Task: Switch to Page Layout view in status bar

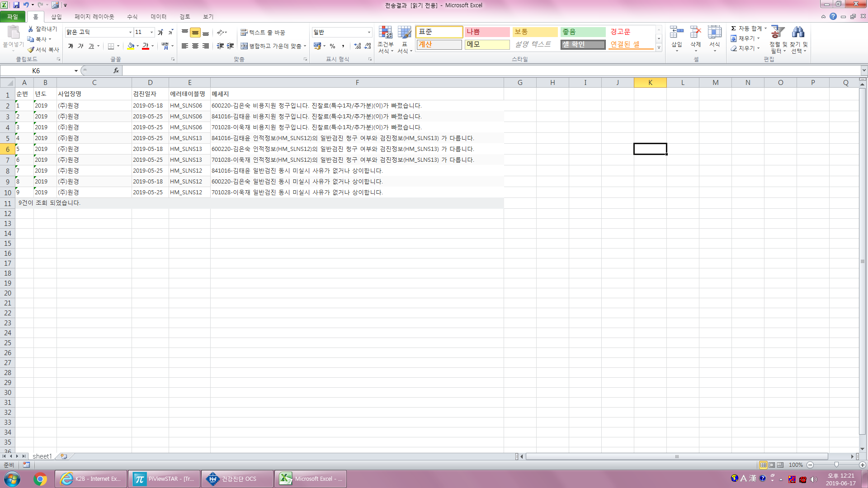Action: 772,465
